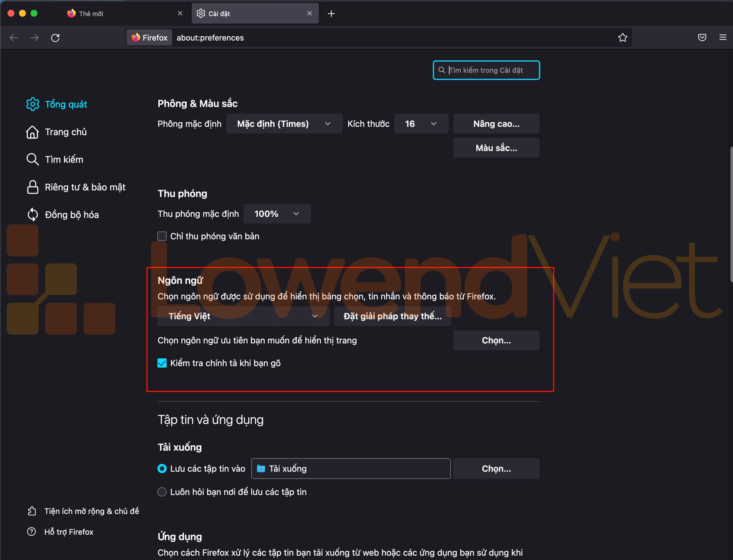733x560 pixels.
Task: Enable Chỉ thu phóng văn bản checkbox
Action: 162,236
